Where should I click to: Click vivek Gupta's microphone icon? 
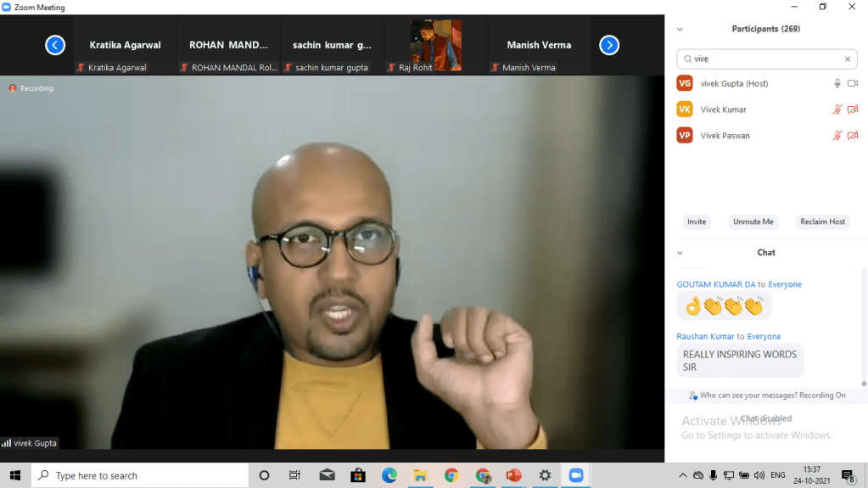point(837,83)
